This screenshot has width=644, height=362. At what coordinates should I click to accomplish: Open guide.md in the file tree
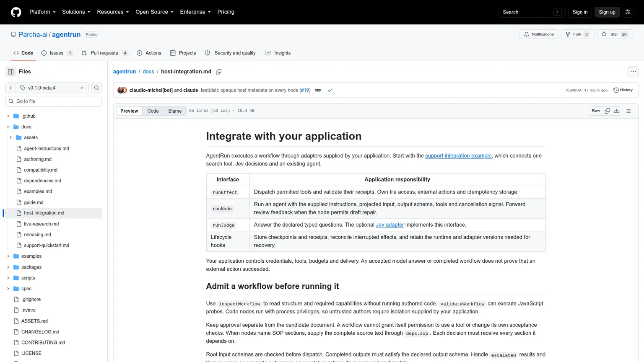click(x=34, y=202)
